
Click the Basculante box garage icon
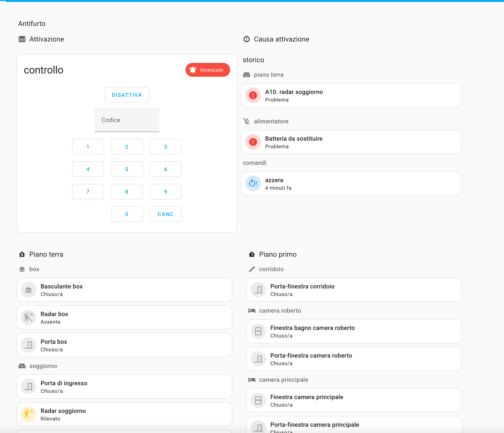[x=29, y=290]
